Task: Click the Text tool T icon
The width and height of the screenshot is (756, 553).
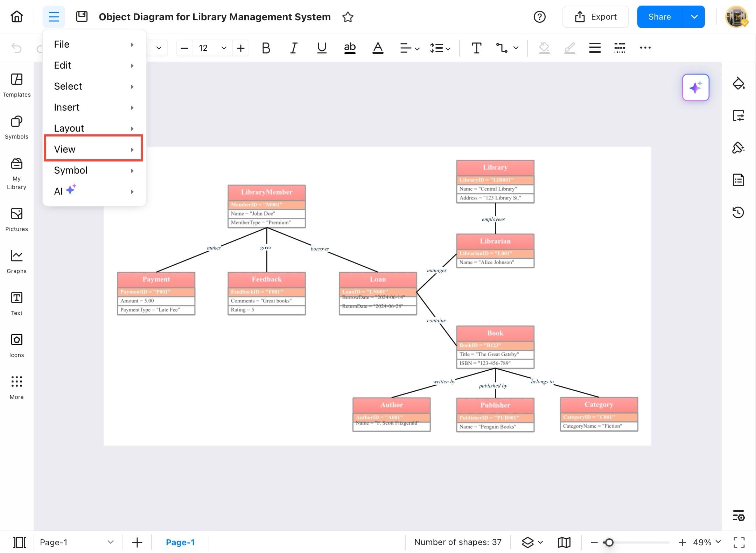Action: tap(476, 48)
